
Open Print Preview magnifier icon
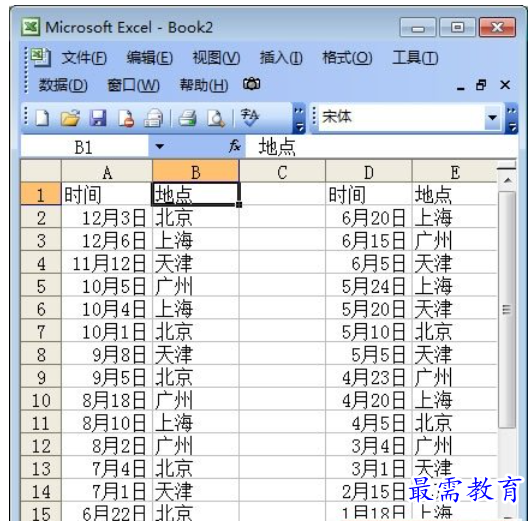pyautogui.click(x=216, y=118)
